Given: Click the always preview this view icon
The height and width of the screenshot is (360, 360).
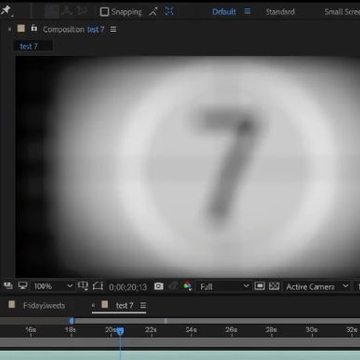Looking at the screenshot, I should [8, 286].
